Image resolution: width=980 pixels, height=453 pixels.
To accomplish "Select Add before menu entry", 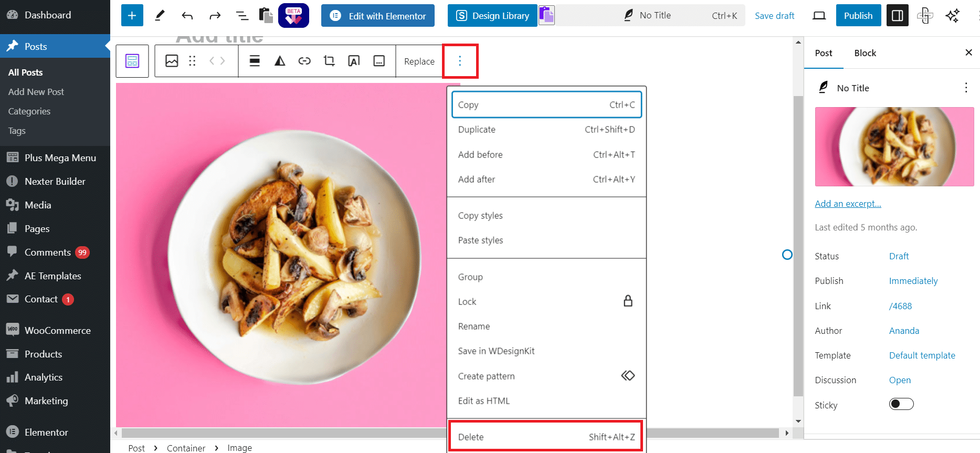I will (546, 155).
